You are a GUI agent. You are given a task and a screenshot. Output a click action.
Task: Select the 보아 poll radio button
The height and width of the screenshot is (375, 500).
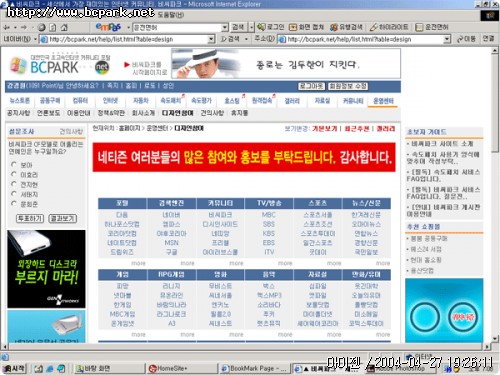[14, 164]
